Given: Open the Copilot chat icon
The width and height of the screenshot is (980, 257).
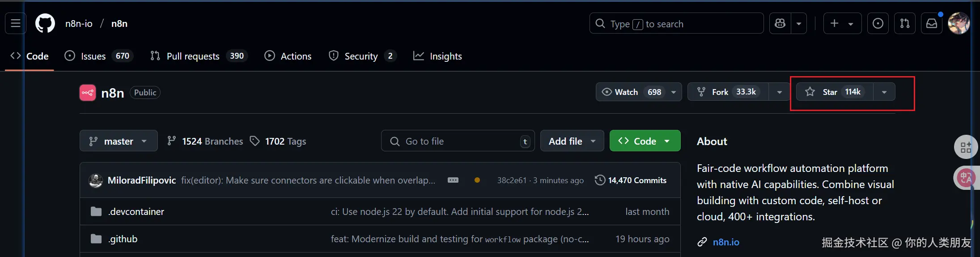Looking at the screenshot, I should 780,23.
